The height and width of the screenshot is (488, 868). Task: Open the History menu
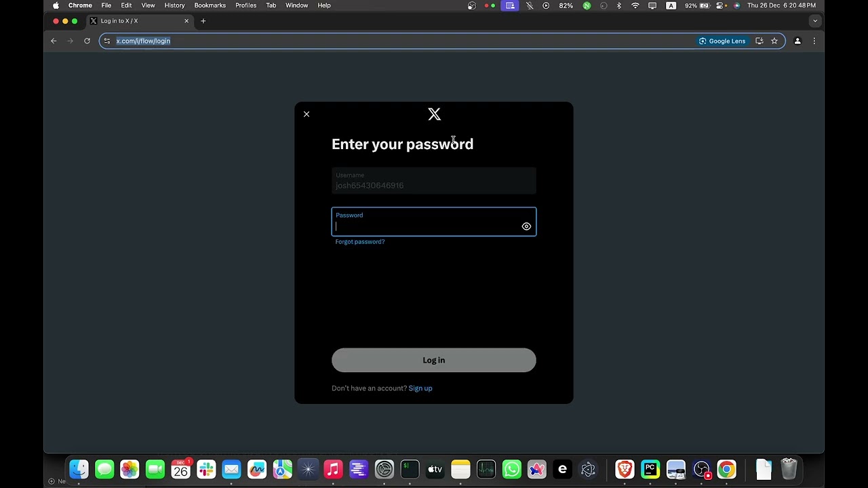tap(174, 5)
